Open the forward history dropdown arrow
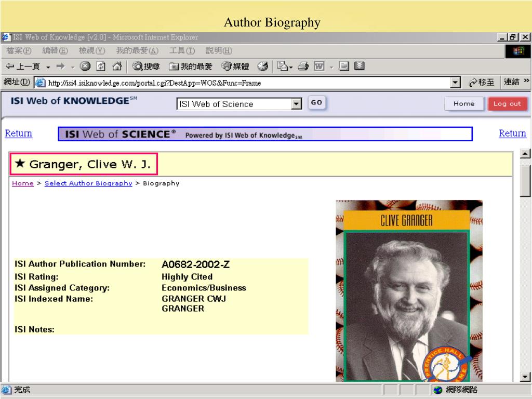 (73, 67)
